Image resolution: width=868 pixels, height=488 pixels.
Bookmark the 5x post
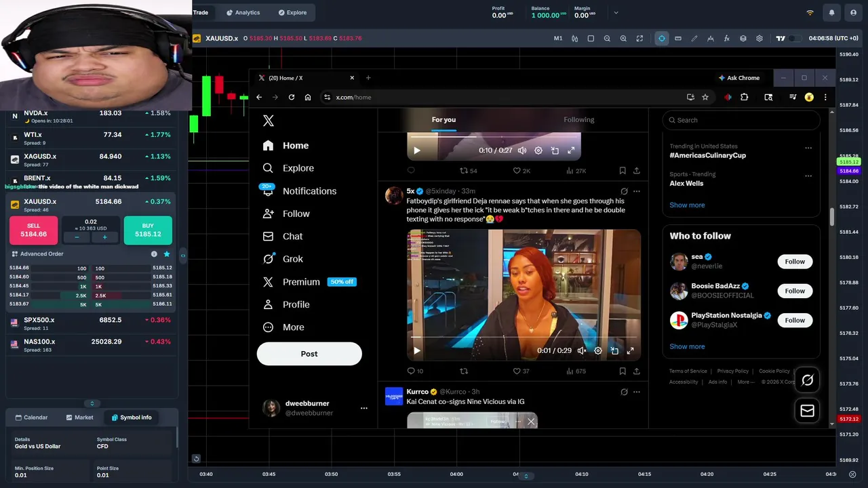click(x=622, y=371)
